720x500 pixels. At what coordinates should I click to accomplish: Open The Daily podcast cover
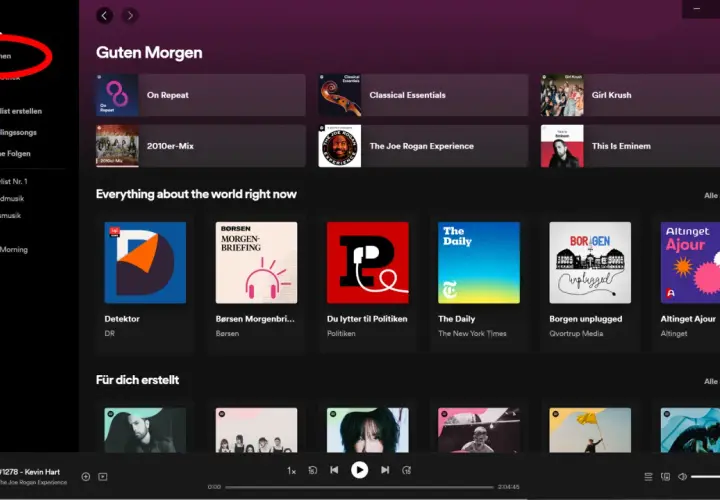point(479,263)
